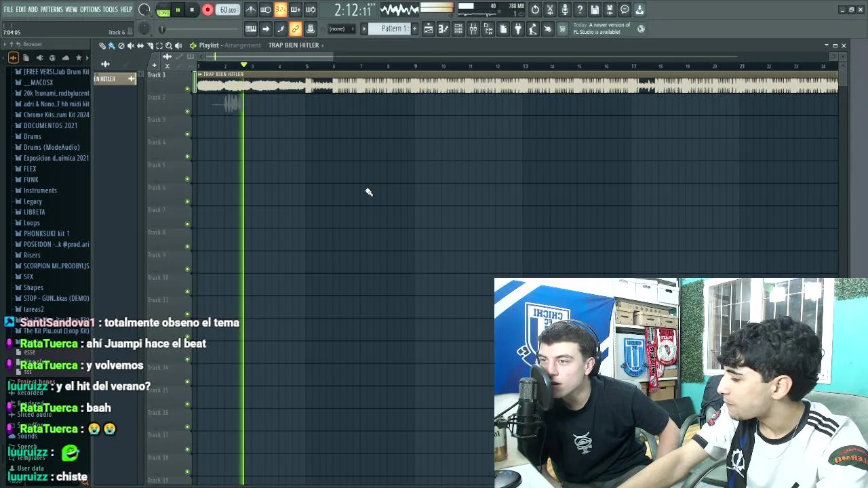Expand the Loops folder in browser
This screenshot has width=868, height=488.
(32, 223)
